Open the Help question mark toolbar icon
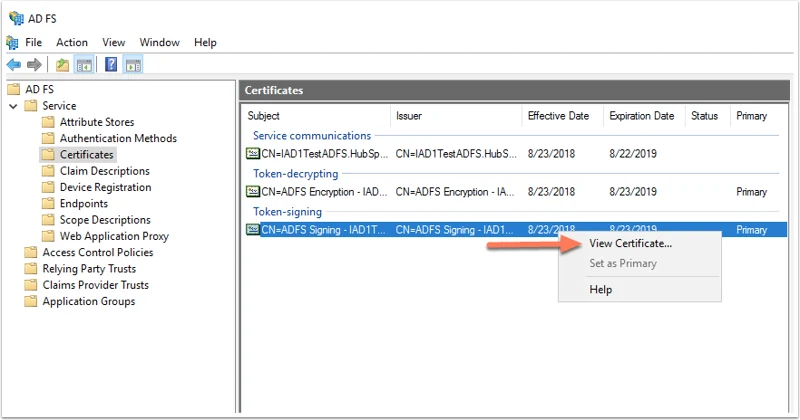 tap(111, 65)
